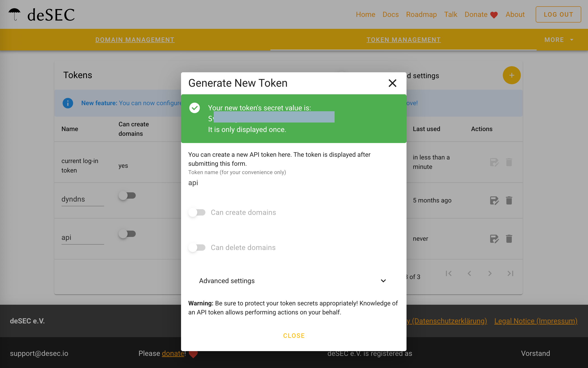
Task: Toggle can create domains for api token
Action: pyautogui.click(x=127, y=234)
